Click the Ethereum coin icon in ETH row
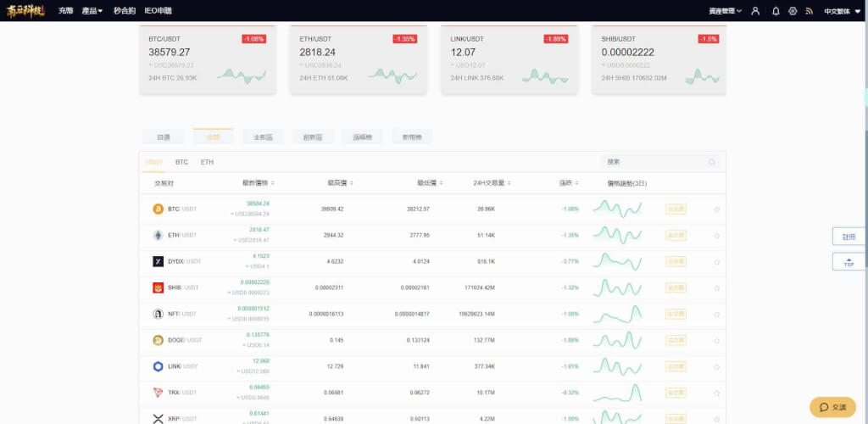This screenshot has height=424, width=868. point(159,235)
